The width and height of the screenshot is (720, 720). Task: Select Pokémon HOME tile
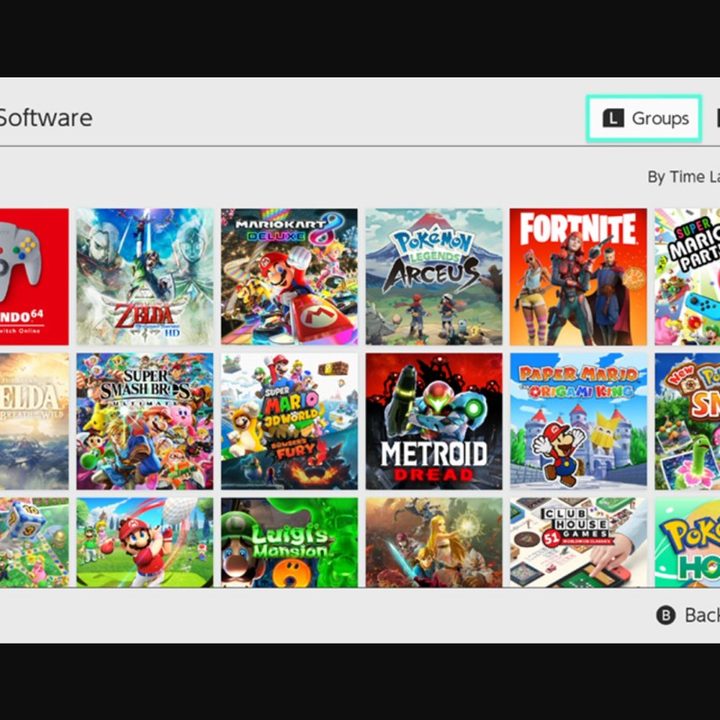(x=687, y=542)
